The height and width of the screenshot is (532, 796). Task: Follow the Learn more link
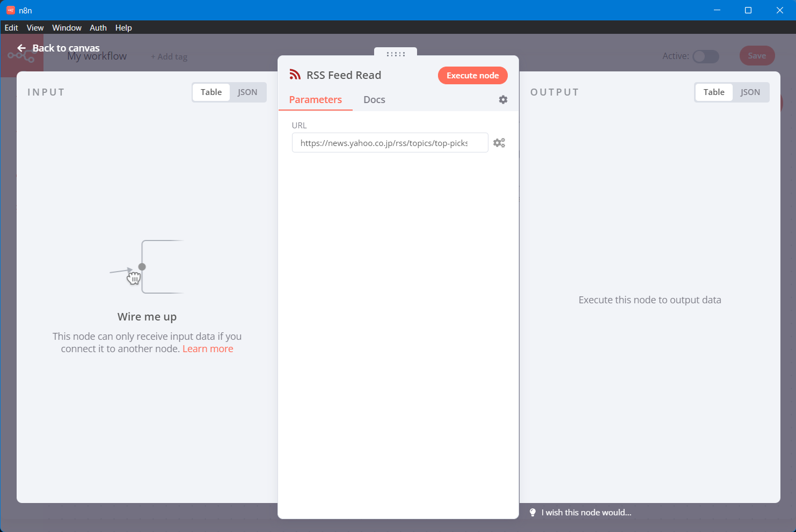(208, 349)
